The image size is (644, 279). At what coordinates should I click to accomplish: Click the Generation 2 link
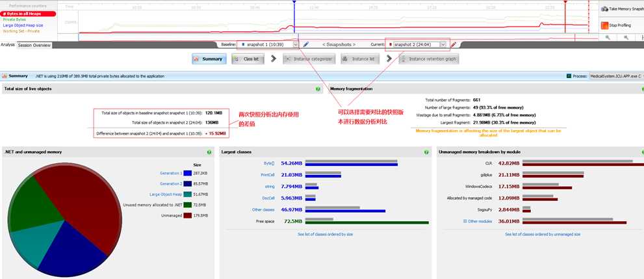click(171, 183)
